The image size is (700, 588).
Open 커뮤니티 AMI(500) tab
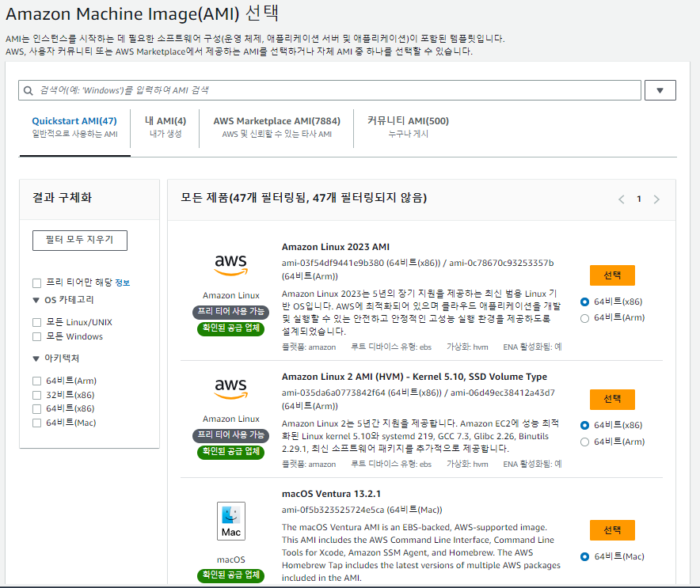tap(408, 127)
